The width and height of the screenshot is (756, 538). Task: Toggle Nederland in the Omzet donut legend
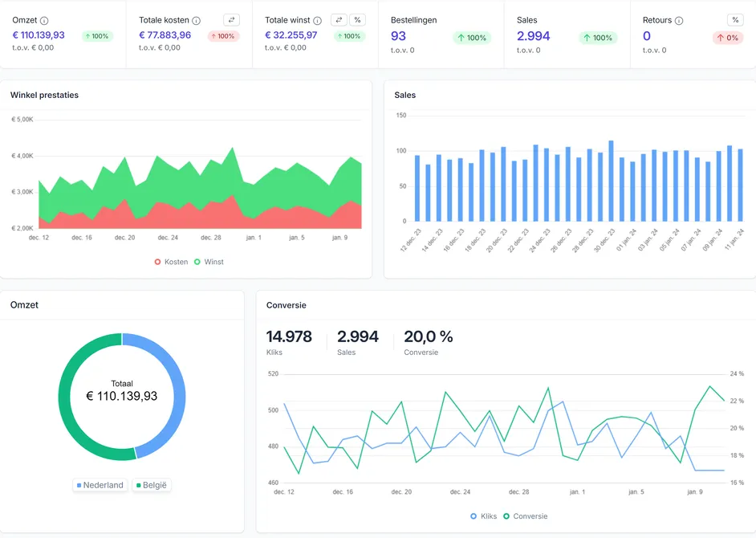point(100,485)
